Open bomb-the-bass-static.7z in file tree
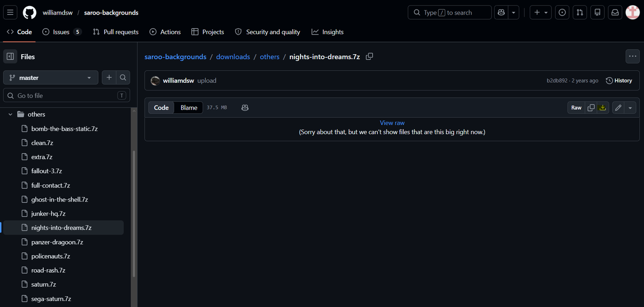This screenshot has height=307, width=644. point(64,129)
